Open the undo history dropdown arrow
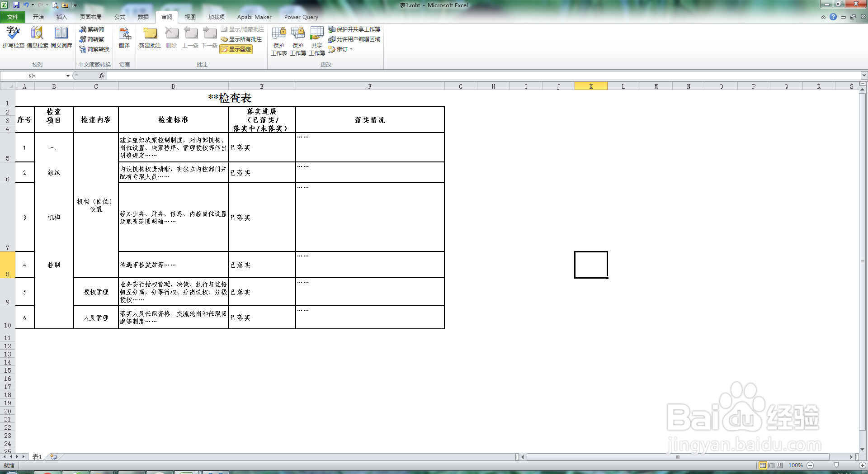Viewport: 868px width, 474px height. [x=33, y=5]
